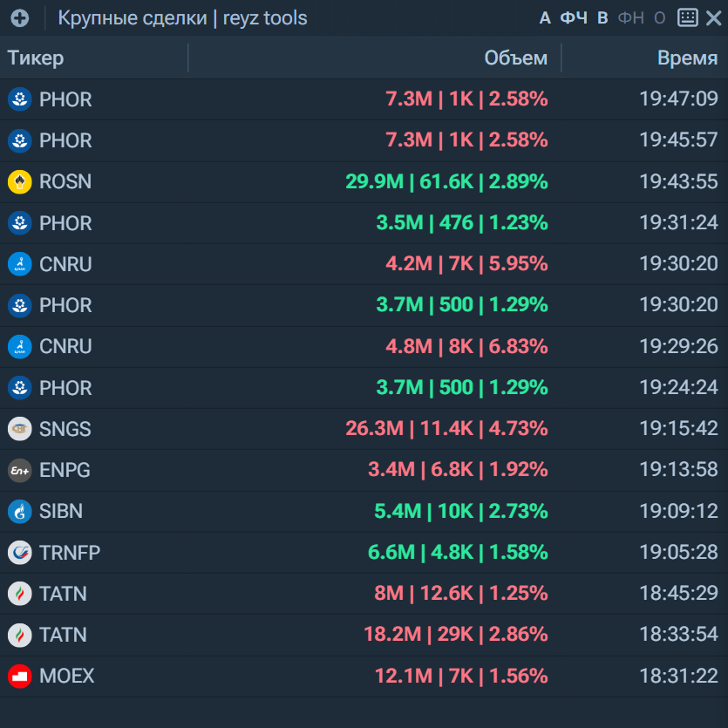Click the time 19:09:12

coord(679,511)
